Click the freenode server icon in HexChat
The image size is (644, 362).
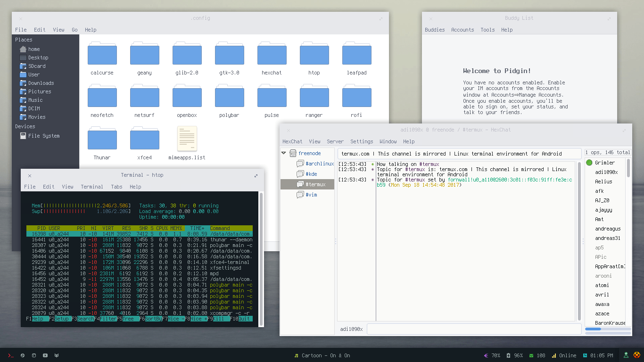[x=293, y=153]
